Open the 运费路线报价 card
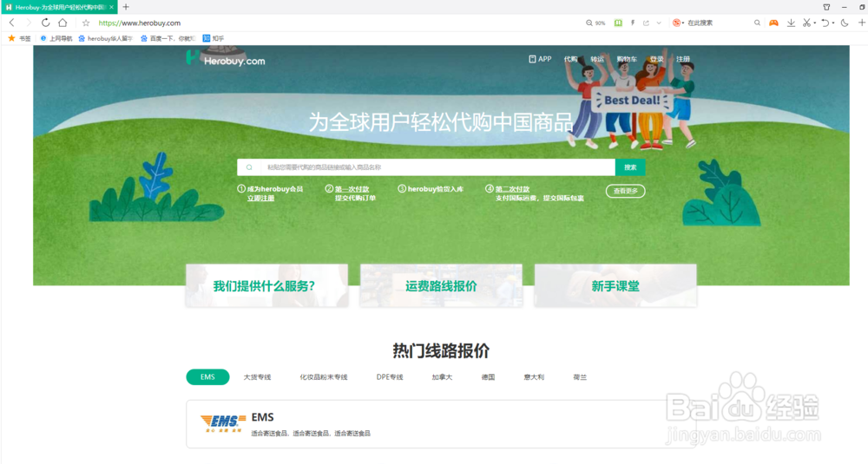This screenshot has width=868, height=464. 441,285
